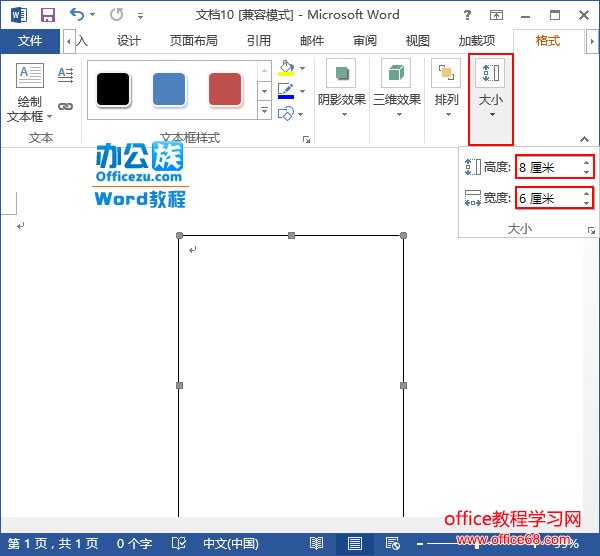
Task: Click top-left corner handle of text box
Action: tap(179, 235)
